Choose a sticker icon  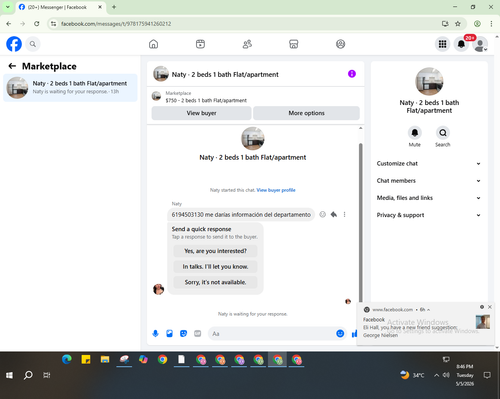pyautogui.click(x=183, y=333)
